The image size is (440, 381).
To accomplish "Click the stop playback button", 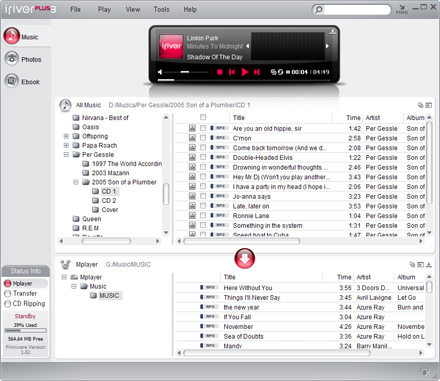I will tap(219, 72).
